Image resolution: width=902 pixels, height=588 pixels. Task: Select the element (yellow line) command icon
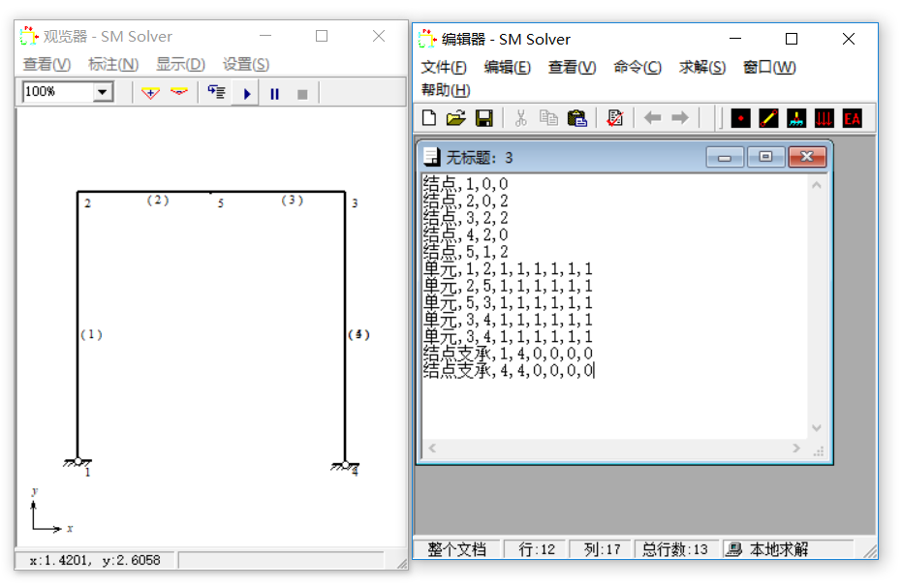pyautogui.click(x=768, y=118)
